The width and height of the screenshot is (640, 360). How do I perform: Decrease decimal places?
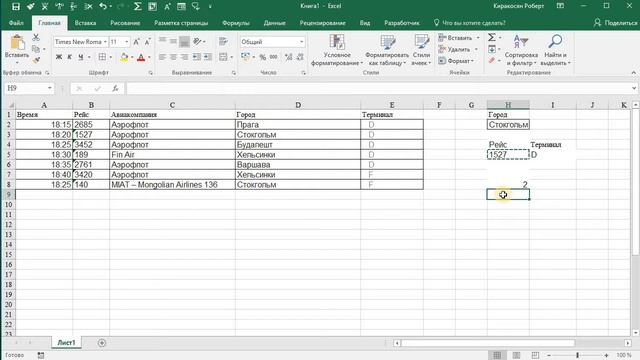pyautogui.click(x=300, y=57)
